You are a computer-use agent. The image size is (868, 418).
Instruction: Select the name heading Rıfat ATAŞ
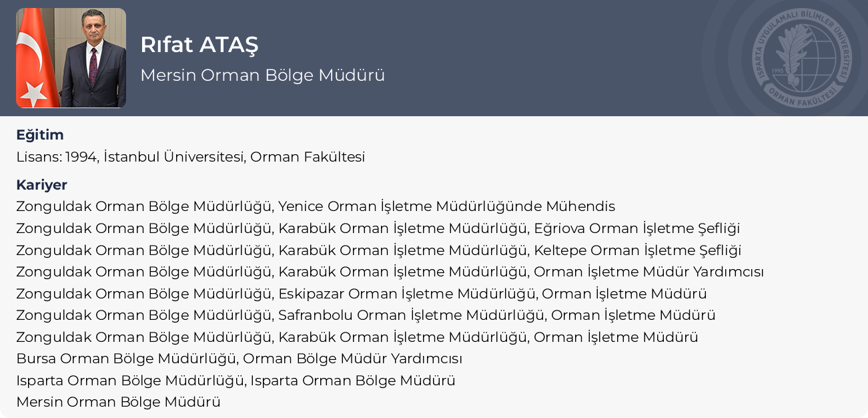tap(199, 45)
